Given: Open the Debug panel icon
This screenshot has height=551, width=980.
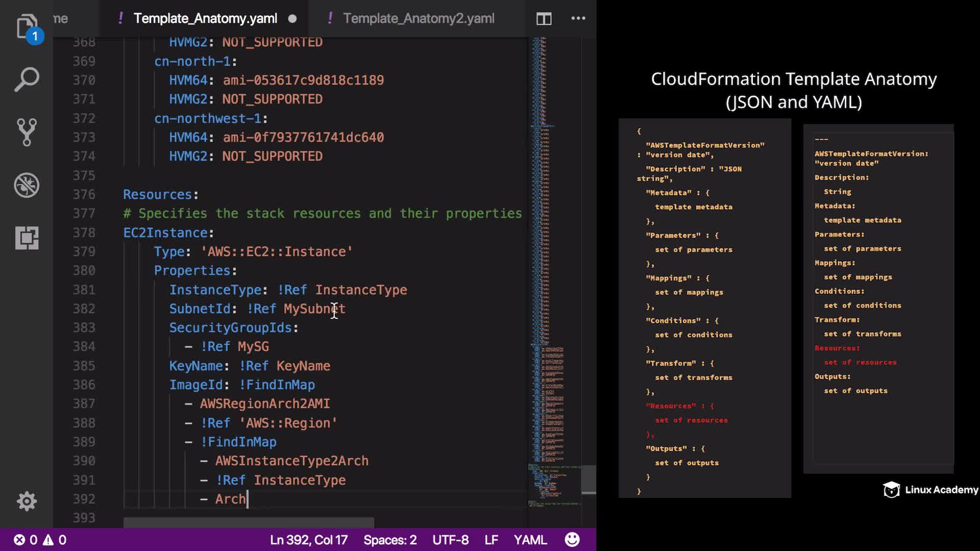Looking at the screenshot, I should tap(27, 185).
